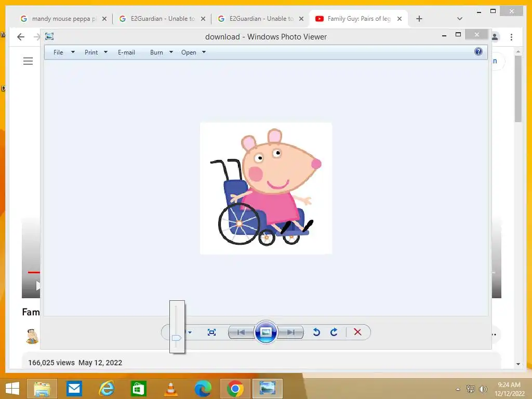
Task: Open a new Chrome tab
Action: 419,19
